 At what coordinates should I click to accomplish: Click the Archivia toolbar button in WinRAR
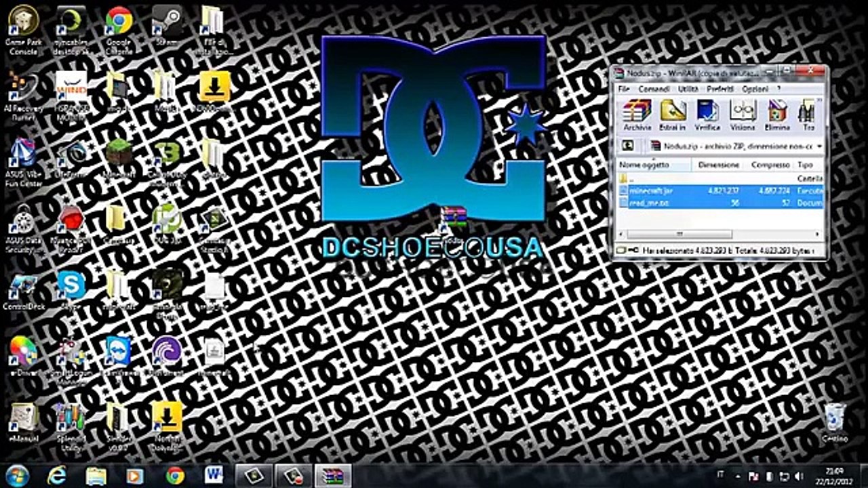pos(637,115)
